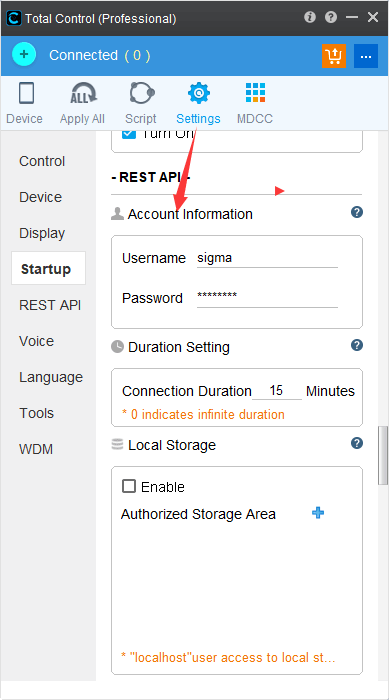Screen dimensions: 389x700
Task: Select the Language sidebar item
Action: click(51, 377)
